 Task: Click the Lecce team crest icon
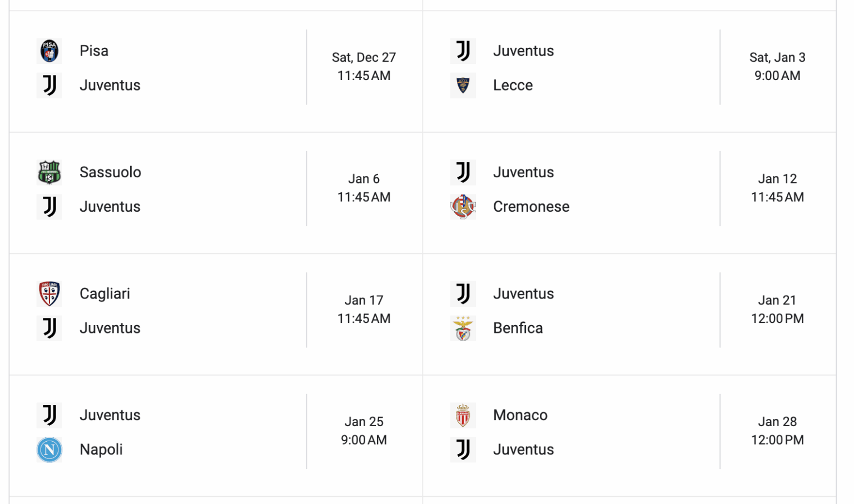coord(463,86)
